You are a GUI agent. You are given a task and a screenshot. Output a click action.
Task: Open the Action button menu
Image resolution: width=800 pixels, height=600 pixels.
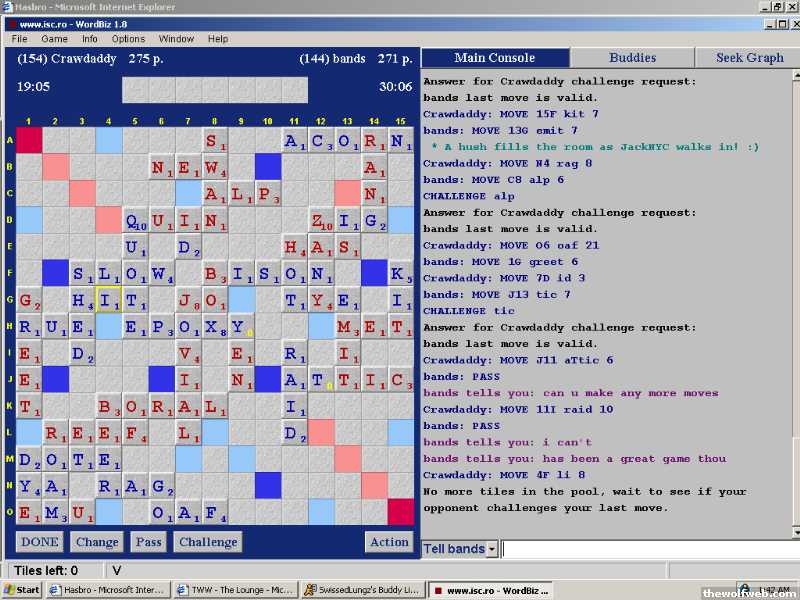(389, 542)
